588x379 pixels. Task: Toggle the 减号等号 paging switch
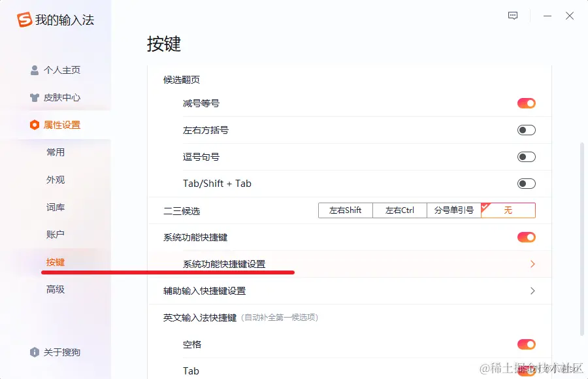pos(526,103)
